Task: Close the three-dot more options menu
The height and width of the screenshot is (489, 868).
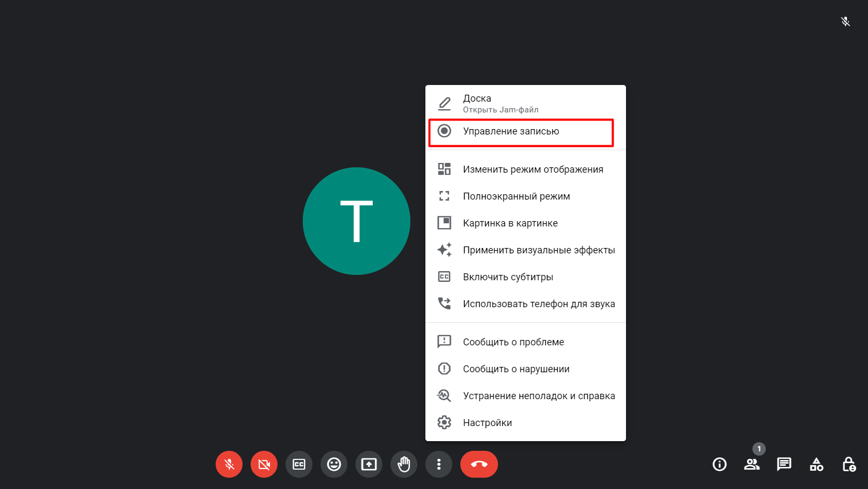Action: [439, 464]
